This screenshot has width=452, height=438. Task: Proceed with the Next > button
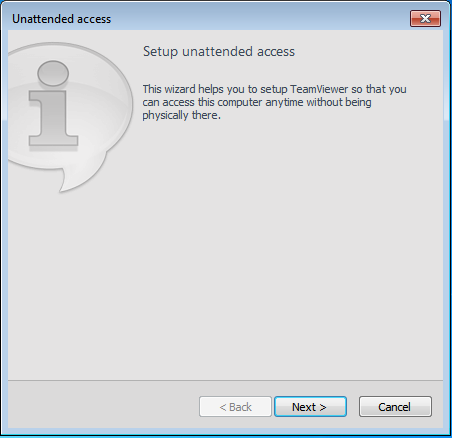click(x=310, y=406)
